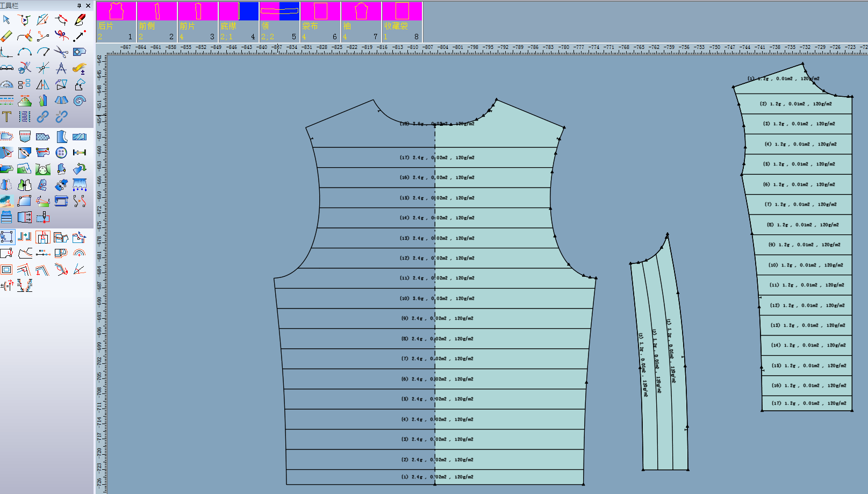
Task: Select the beach umbrella image tool
Action: (x=6, y=201)
